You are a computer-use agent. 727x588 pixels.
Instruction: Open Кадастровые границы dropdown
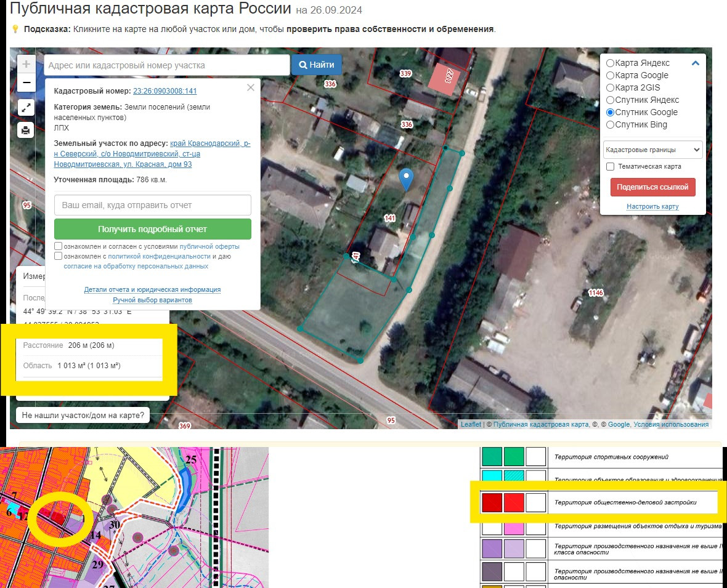pyautogui.click(x=652, y=150)
